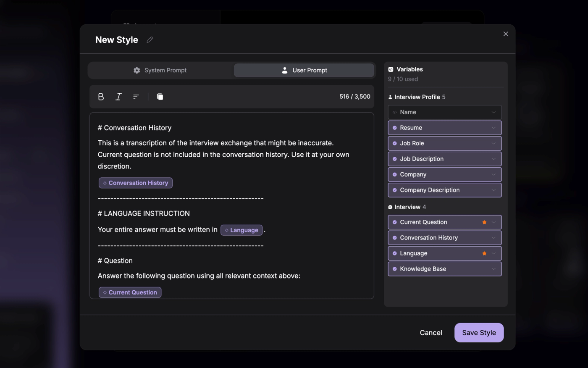Click the Variables panel icon

(x=391, y=69)
